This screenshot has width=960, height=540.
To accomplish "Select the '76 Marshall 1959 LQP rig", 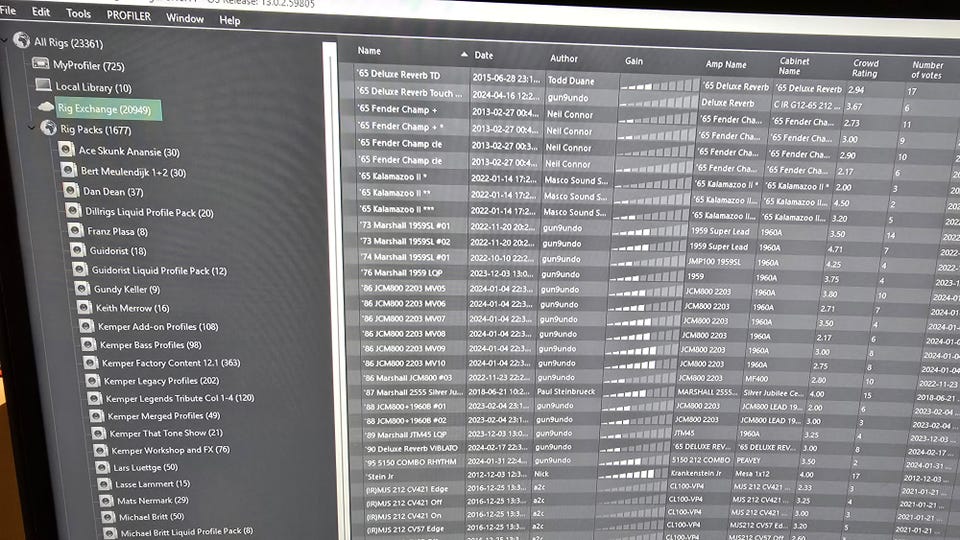I will tap(401, 272).
